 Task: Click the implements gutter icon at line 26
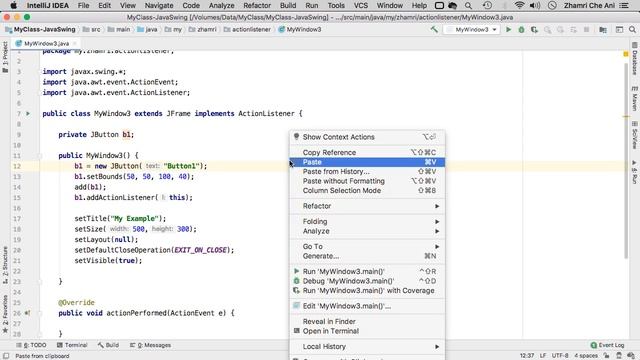pyautogui.click(x=27, y=313)
